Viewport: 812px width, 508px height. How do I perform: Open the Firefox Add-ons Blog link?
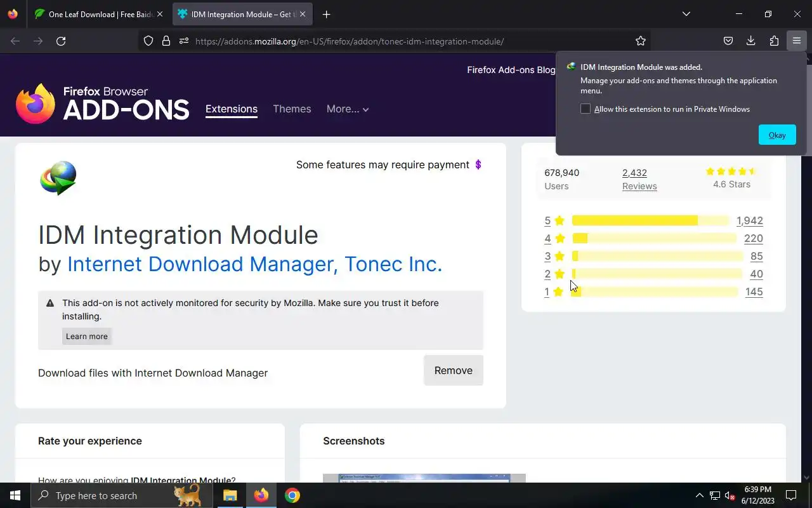click(x=511, y=70)
